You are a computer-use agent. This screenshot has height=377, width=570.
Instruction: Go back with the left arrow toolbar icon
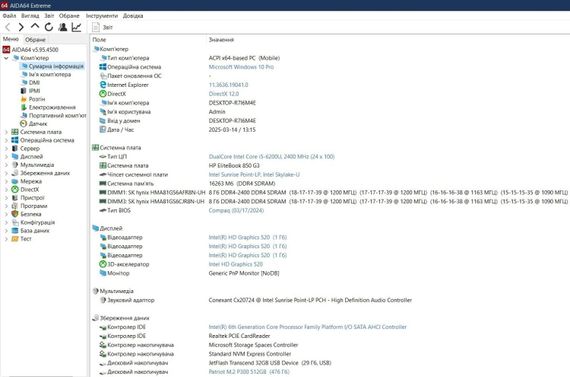8,27
